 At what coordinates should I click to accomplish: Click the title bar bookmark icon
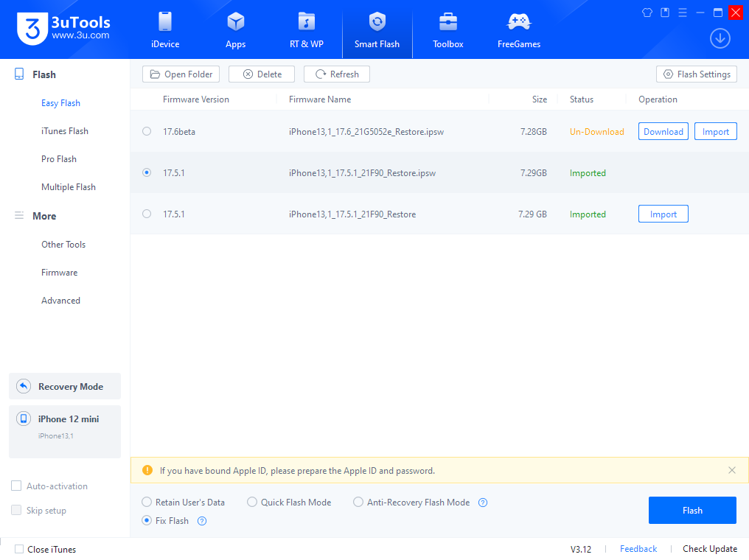[665, 13]
